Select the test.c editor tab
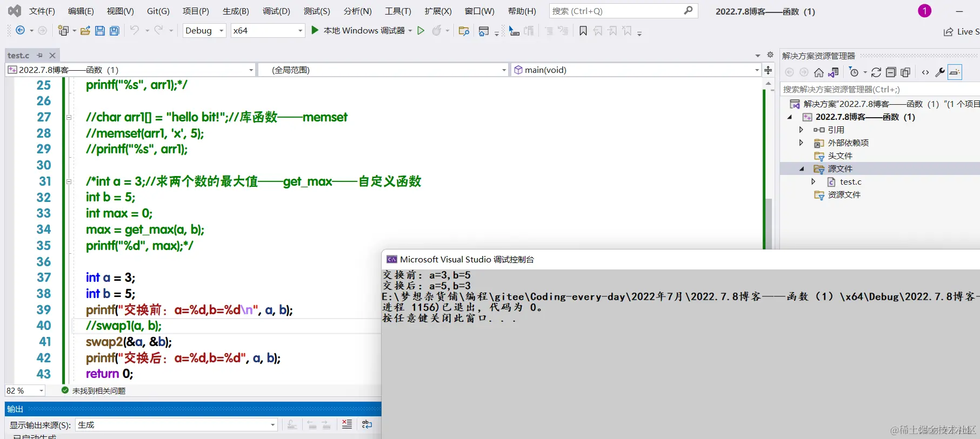This screenshot has height=439, width=980. [18, 55]
